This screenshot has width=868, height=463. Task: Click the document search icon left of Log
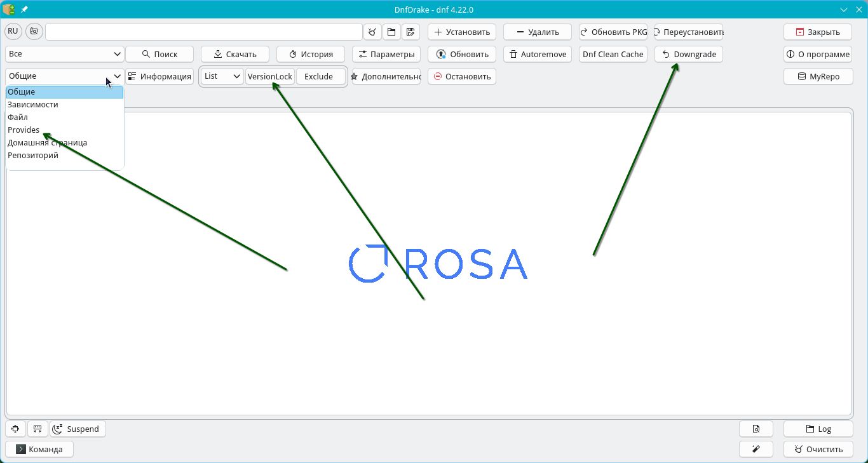[756, 429]
